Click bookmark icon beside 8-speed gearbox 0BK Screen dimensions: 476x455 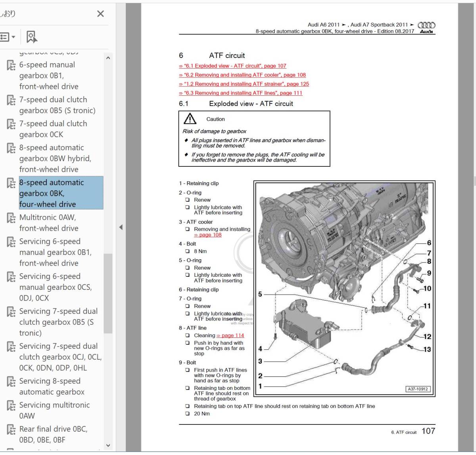(11, 183)
